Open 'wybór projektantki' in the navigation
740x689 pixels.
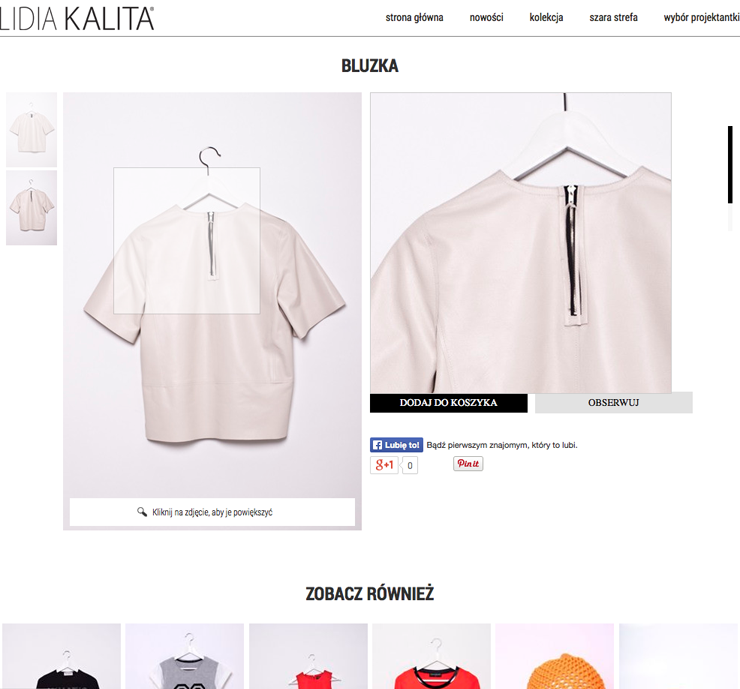(701, 17)
